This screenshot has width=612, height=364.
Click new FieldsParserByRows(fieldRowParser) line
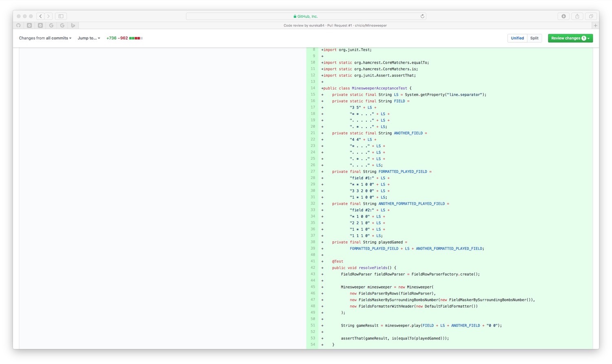coord(393,293)
